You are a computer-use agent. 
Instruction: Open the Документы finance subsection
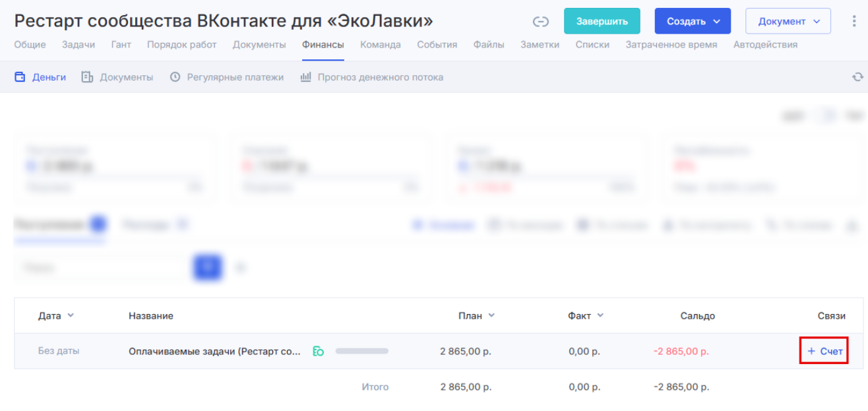(117, 77)
